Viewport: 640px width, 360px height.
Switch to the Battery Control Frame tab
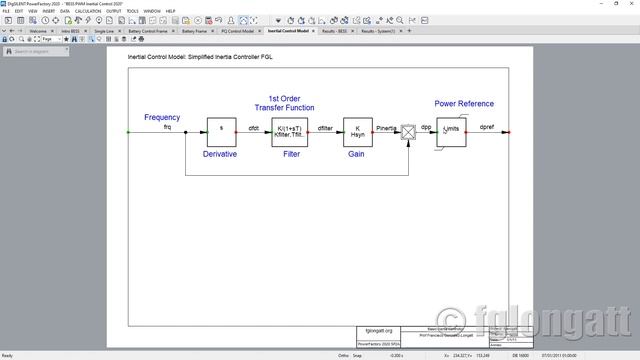pos(148,31)
